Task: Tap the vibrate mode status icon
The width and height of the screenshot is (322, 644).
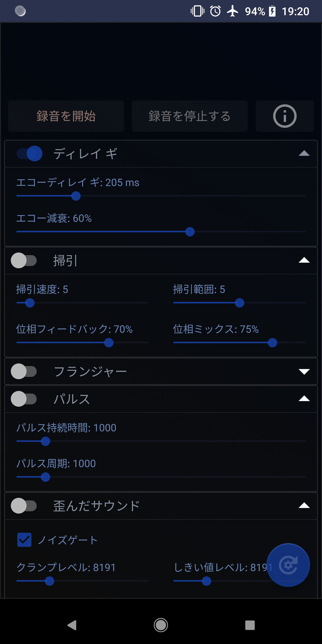Action: [197, 11]
